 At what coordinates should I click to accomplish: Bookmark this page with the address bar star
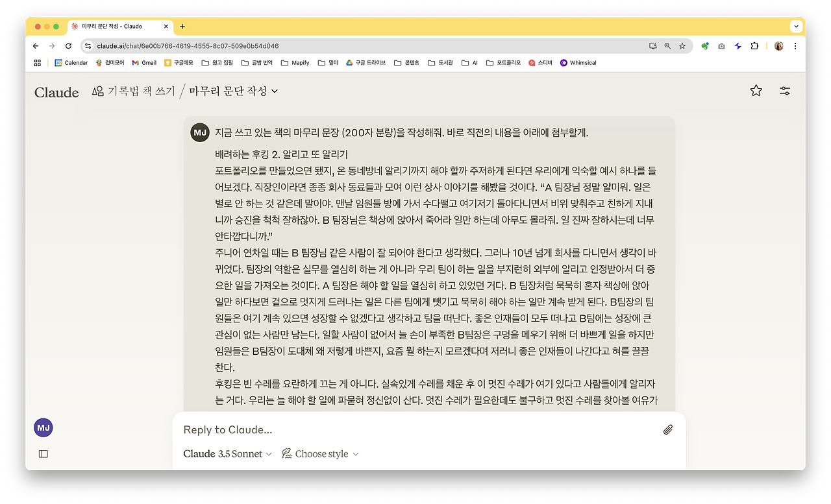click(x=682, y=46)
